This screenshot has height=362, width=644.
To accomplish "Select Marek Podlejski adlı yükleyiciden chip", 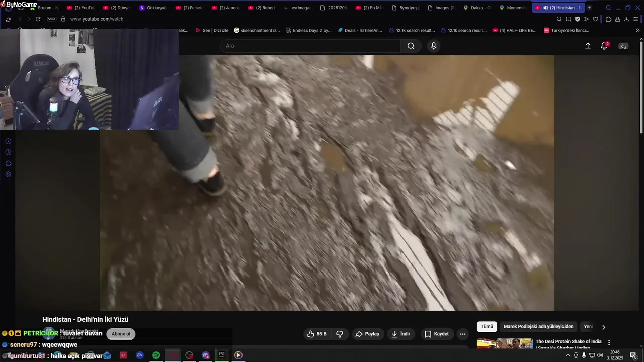I will click(x=538, y=327).
